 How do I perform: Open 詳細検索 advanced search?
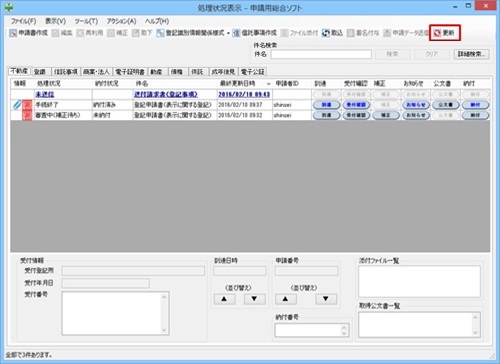click(x=471, y=54)
